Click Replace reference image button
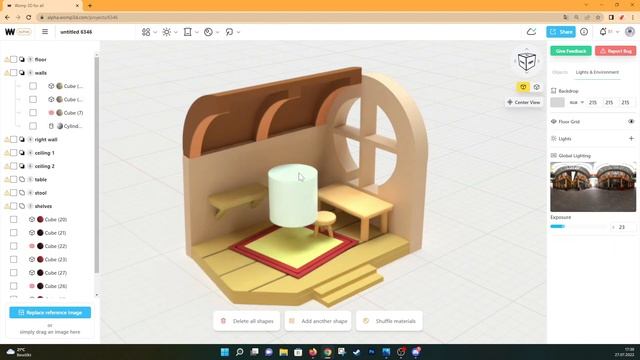 coord(50,313)
